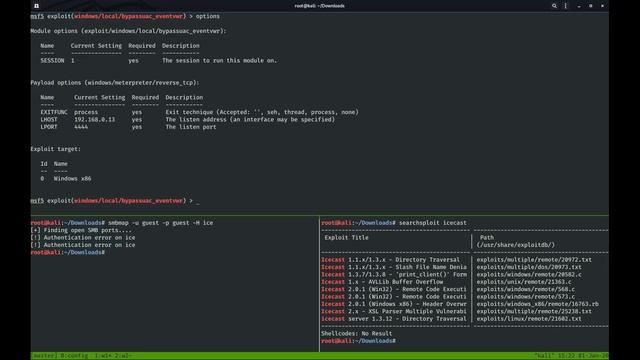The width and height of the screenshot is (640, 360).
Task: Click the prompt below Shellcodes in right pane
Action: (x=358, y=341)
